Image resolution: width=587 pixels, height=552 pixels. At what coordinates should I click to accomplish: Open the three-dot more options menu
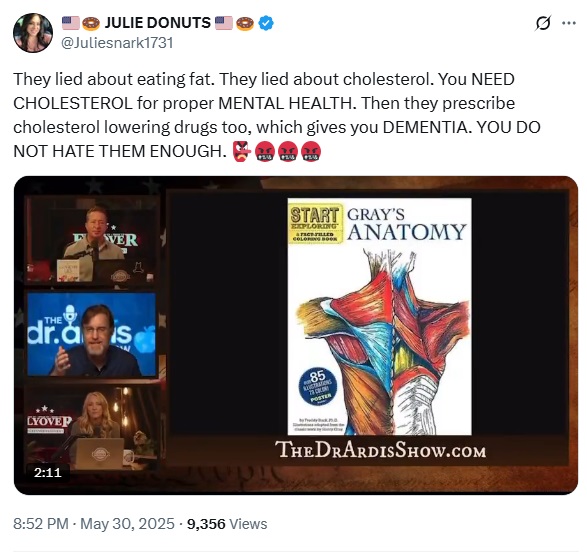pyautogui.click(x=569, y=23)
